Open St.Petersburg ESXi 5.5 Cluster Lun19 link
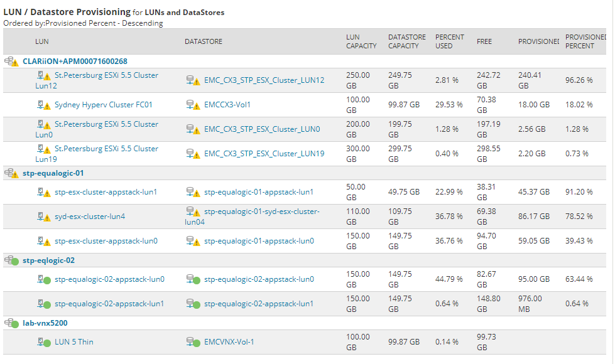The height and width of the screenshot is (364, 615). point(97,154)
